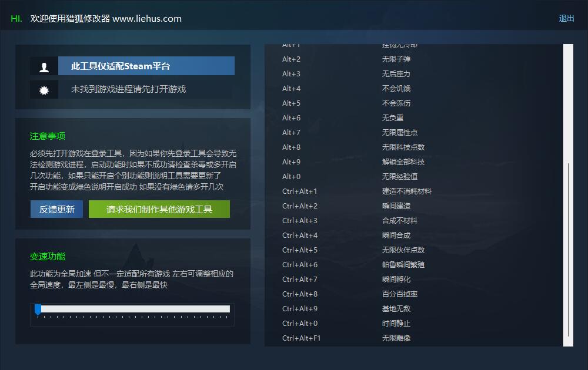Select the 无限子弹 cheat entry
Image resolution: width=588 pixels, height=370 pixels.
396,59
